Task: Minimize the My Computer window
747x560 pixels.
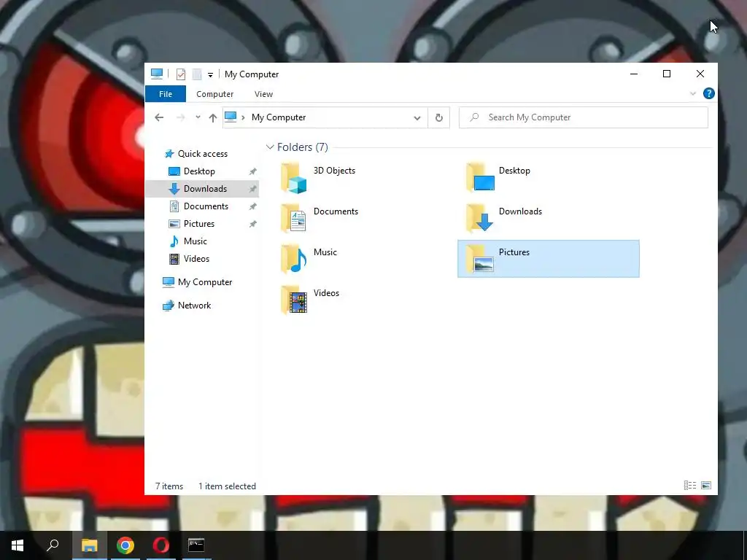Action: (x=634, y=74)
